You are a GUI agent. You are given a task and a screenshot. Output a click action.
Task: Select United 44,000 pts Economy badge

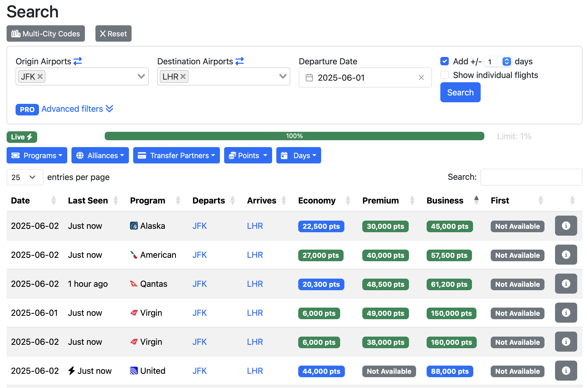click(321, 371)
